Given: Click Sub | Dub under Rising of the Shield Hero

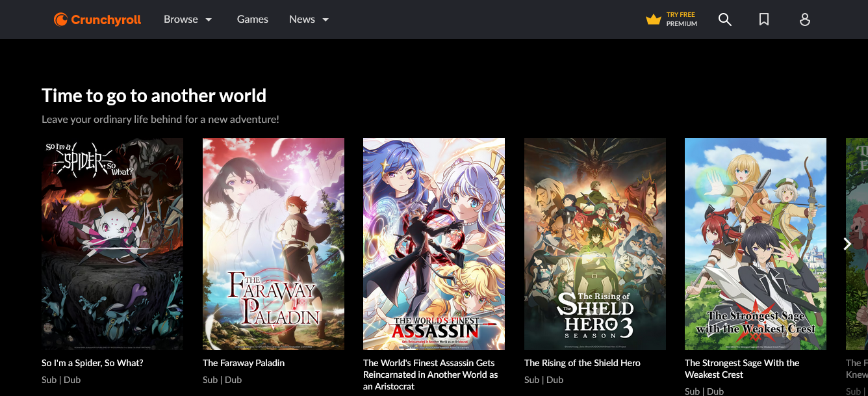Looking at the screenshot, I should [x=544, y=380].
